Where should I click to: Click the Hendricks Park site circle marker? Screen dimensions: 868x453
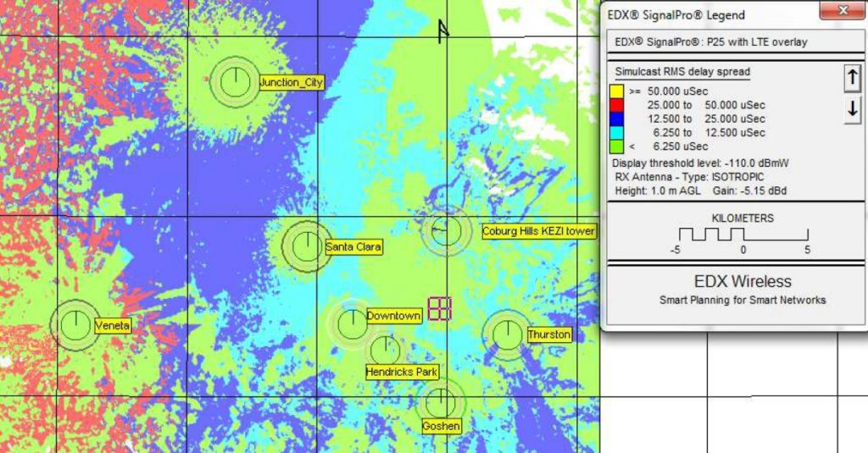(x=385, y=348)
